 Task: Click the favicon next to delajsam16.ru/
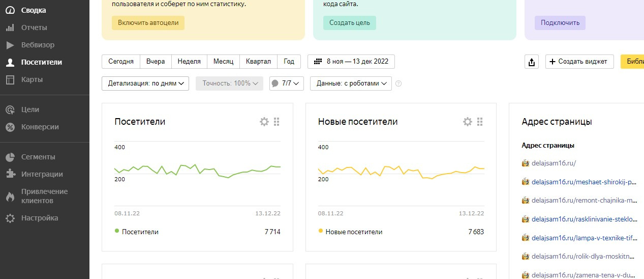coord(526,163)
